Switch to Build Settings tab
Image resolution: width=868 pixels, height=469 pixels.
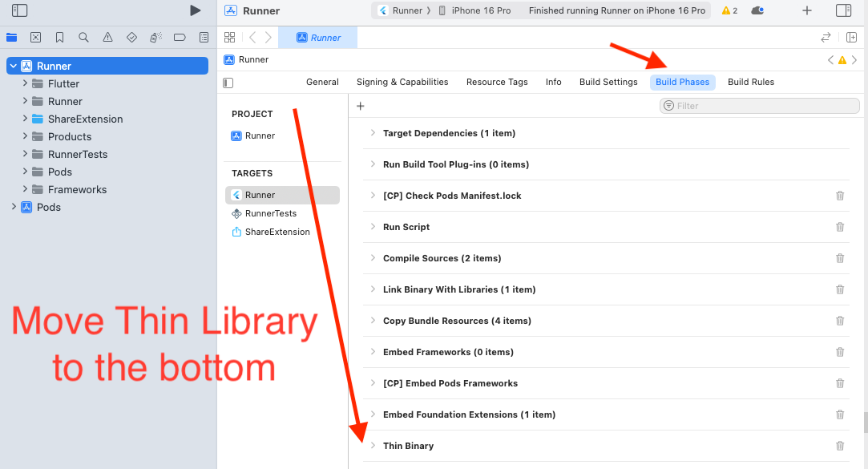(608, 82)
